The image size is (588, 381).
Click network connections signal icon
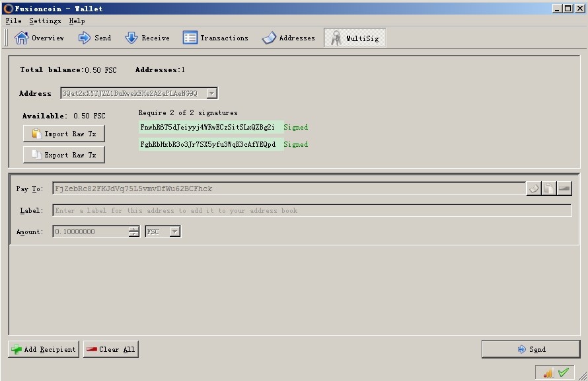[548, 373]
